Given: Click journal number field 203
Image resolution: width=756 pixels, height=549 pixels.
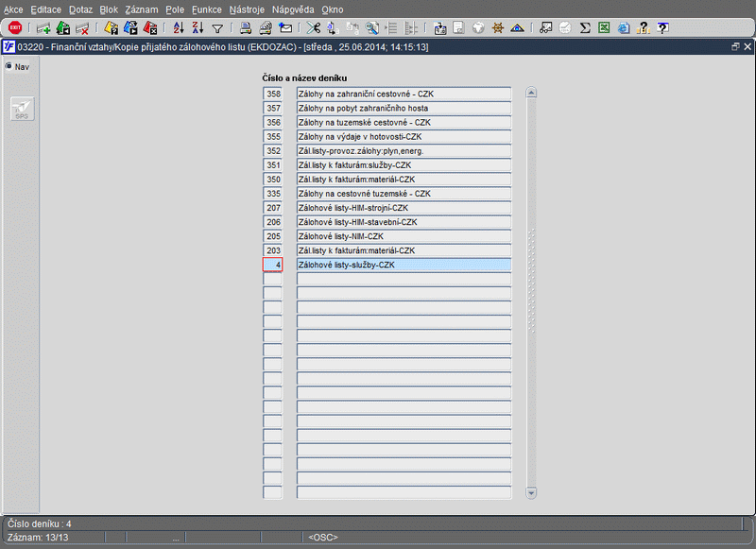Looking at the screenshot, I should (x=272, y=250).
